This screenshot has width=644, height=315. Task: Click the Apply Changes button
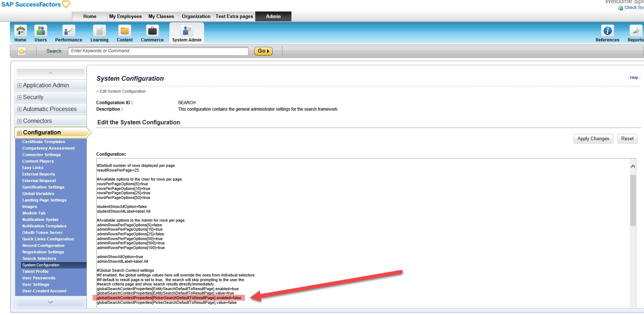[593, 139]
